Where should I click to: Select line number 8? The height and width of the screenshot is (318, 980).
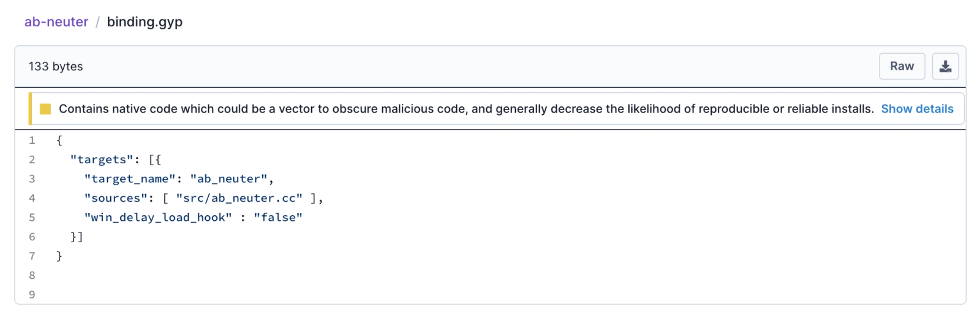[x=32, y=275]
